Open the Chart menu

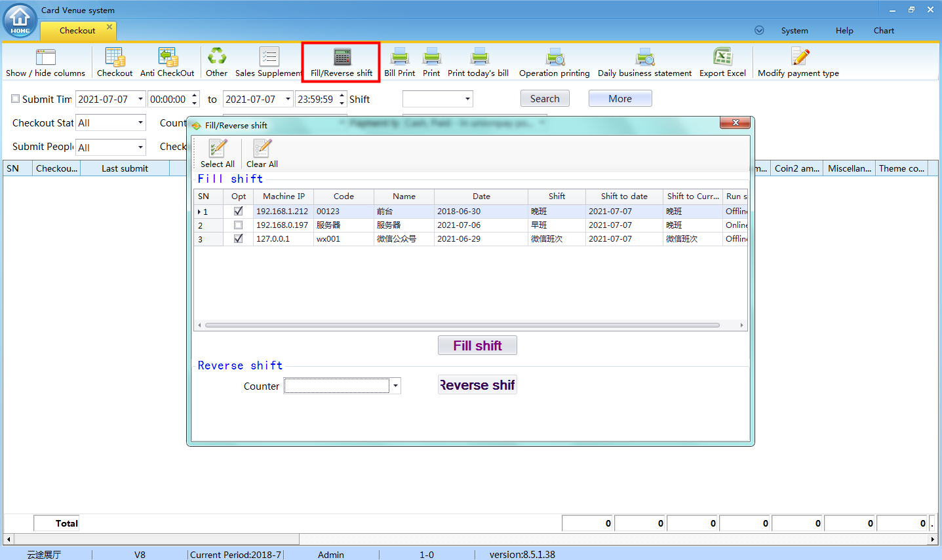coord(884,30)
